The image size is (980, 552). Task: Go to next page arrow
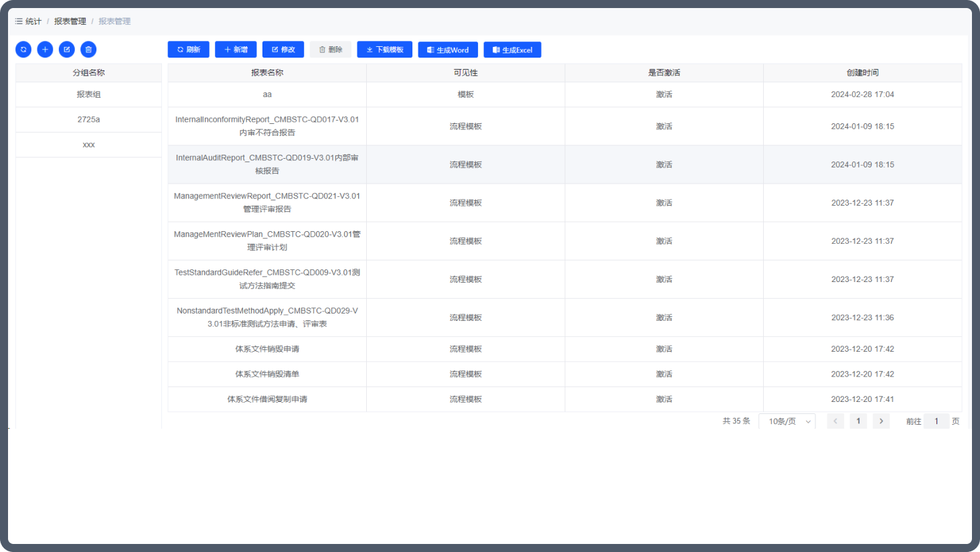coord(881,421)
